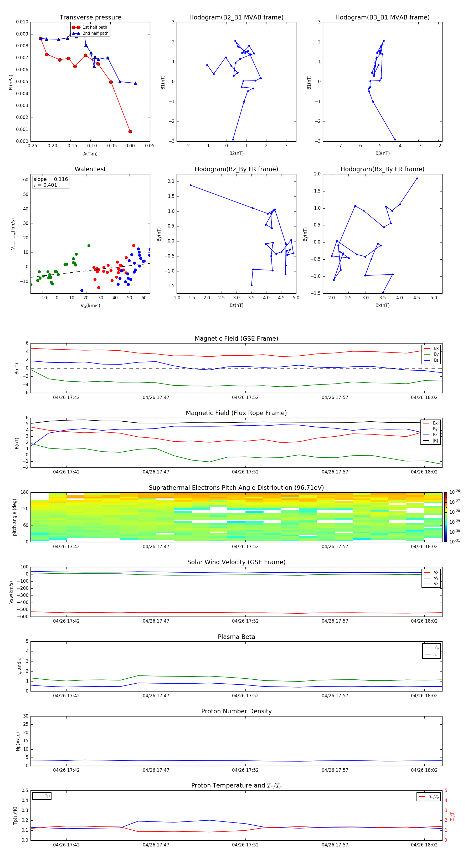This screenshot has height=868, width=473.
Task: Click the 10^-26 colorbar tick label
Action: [x=455, y=492]
